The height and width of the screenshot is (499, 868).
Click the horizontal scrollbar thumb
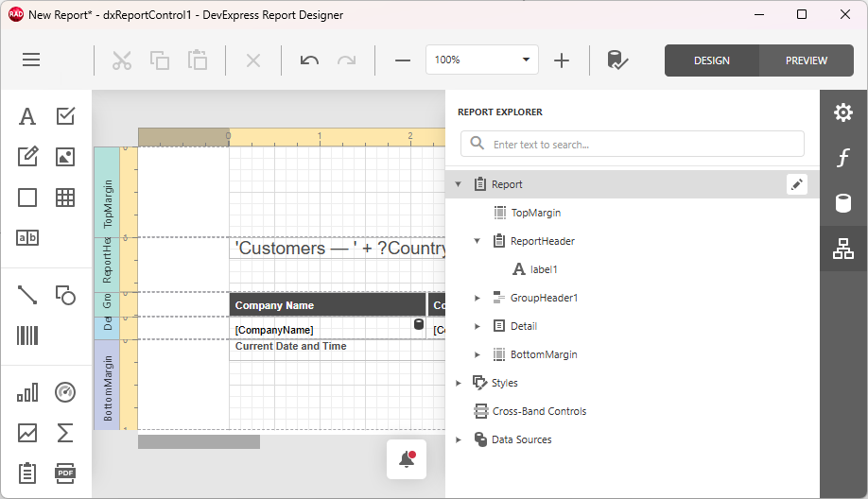(199, 441)
